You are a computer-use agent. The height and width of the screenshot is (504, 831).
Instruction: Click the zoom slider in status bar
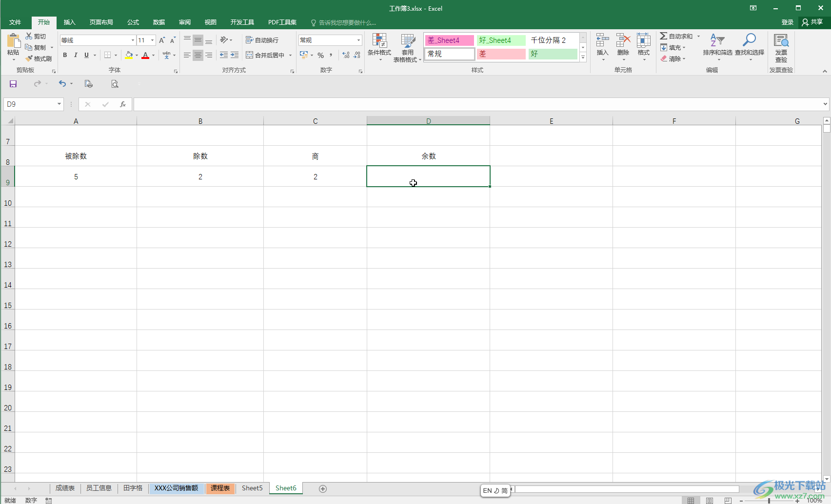(x=769, y=501)
